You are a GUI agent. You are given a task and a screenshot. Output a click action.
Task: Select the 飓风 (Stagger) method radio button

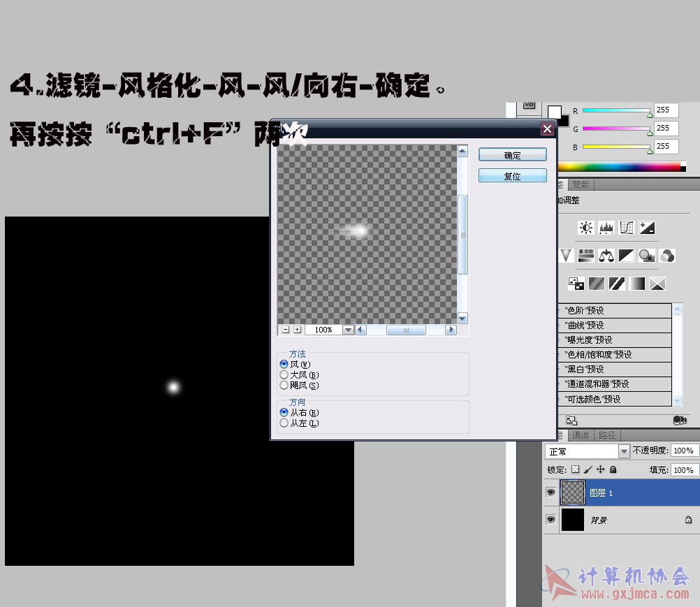[284, 385]
